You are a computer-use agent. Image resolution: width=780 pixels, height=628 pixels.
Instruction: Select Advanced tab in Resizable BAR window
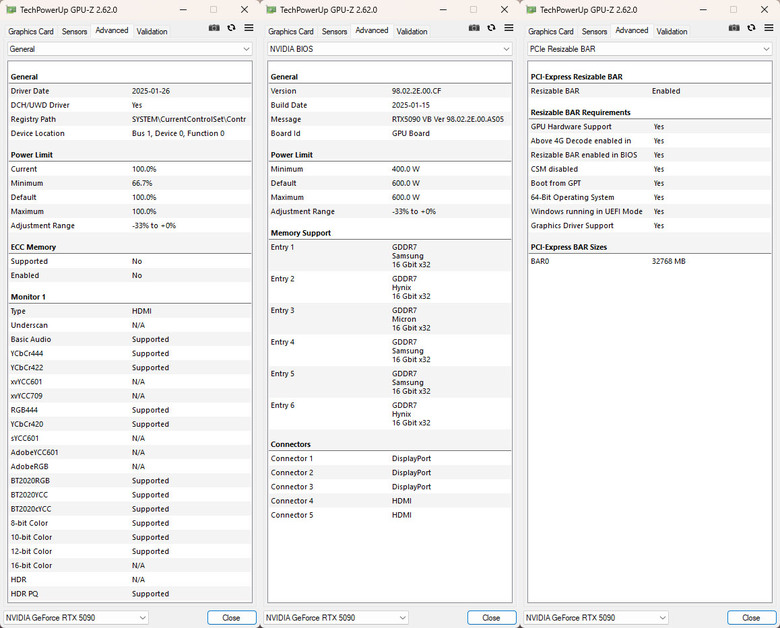coord(632,30)
